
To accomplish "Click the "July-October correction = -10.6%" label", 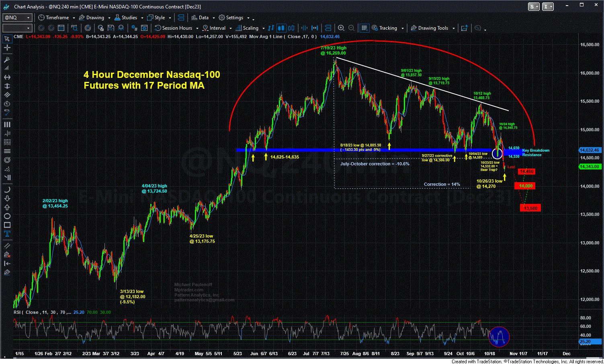I will [x=375, y=164].
